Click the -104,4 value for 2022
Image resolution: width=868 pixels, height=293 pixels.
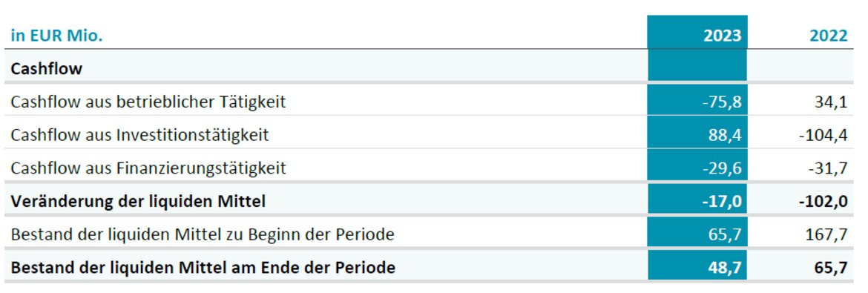823,135
